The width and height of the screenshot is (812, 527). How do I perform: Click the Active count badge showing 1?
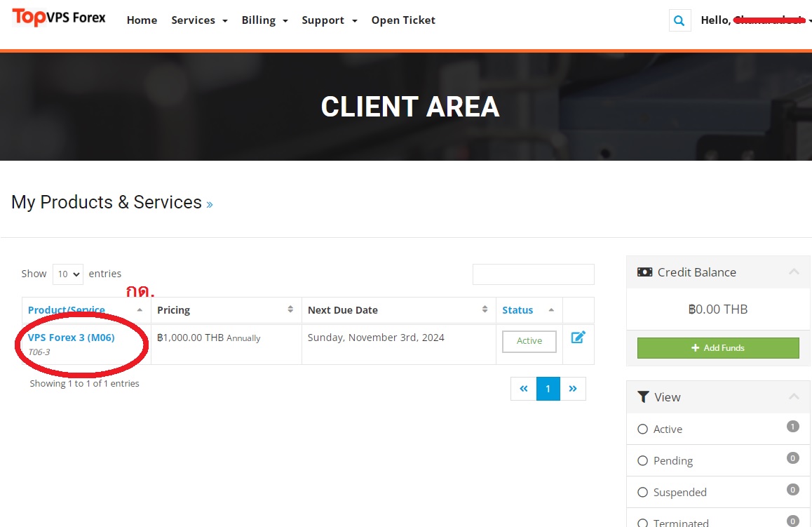793,427
